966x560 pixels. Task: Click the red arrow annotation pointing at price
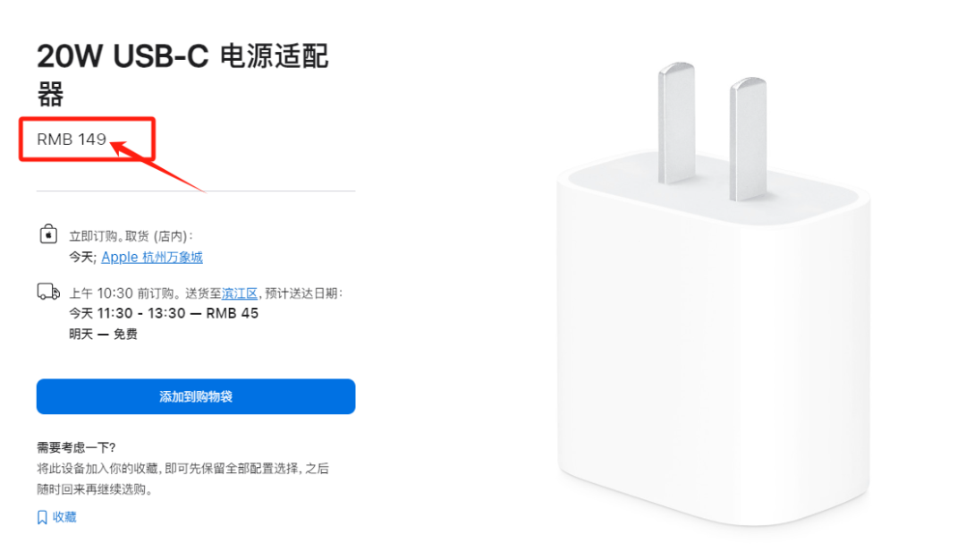click(157, 166)
